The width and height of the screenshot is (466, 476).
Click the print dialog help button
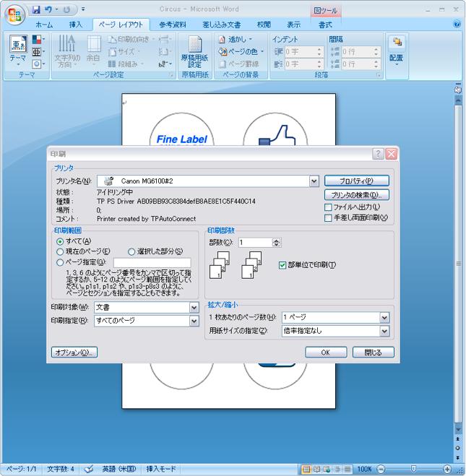378,154
